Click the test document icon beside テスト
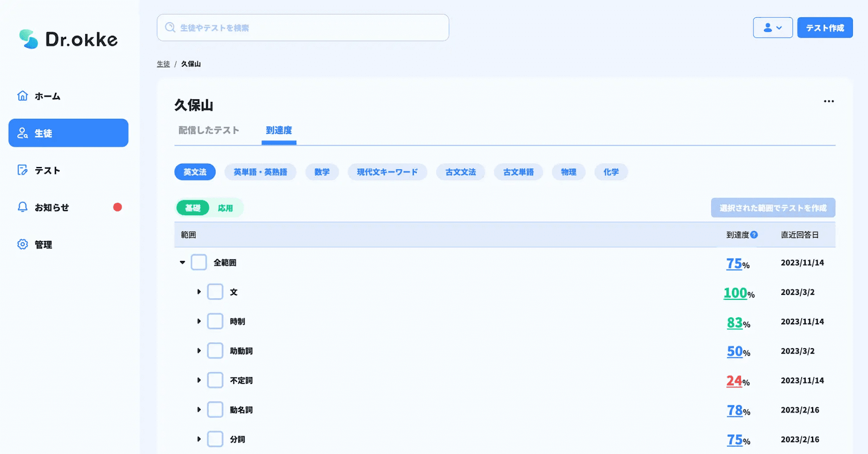This screenshot has height=454, width=868. [22, 170]
